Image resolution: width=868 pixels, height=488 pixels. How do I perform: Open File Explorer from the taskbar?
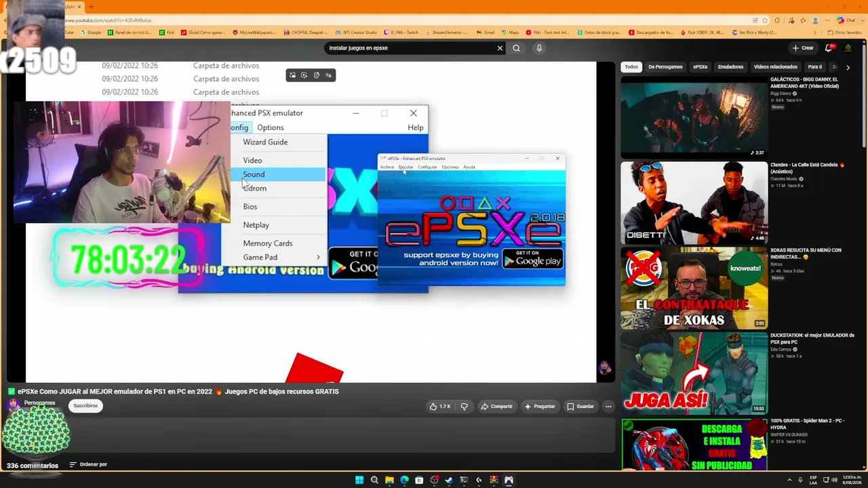coord(389,481)
